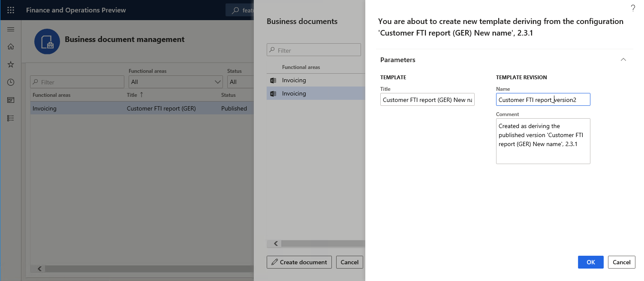Open Favorites via the star icon
This screenshot has height=281, width=644.
[10, 64]
